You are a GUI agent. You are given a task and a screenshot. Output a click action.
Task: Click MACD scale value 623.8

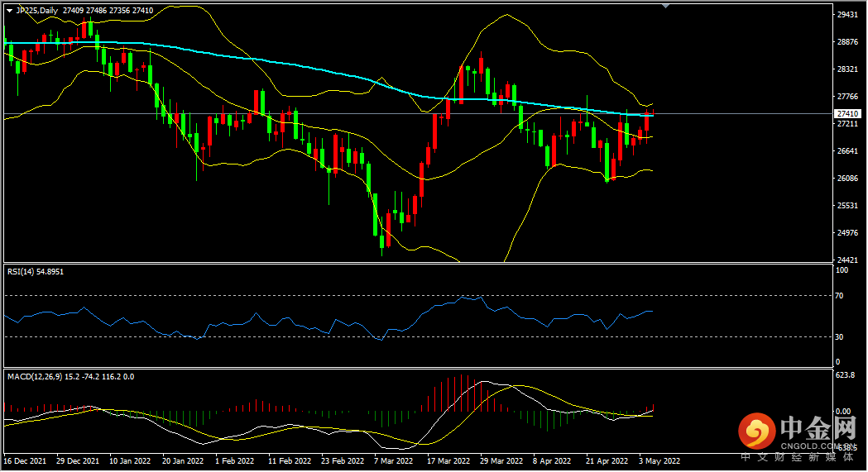[x=846, y=375]
